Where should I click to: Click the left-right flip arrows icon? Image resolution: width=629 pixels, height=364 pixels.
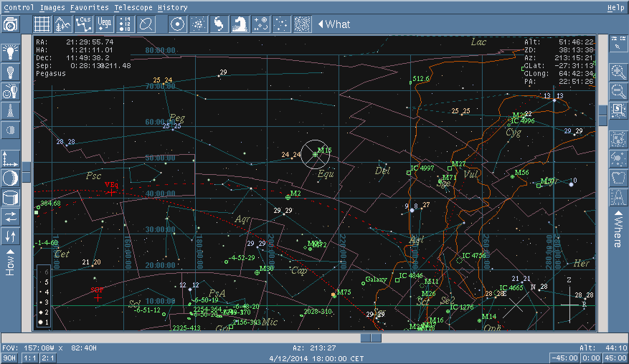pyautogui.click(x=10, y=216)
